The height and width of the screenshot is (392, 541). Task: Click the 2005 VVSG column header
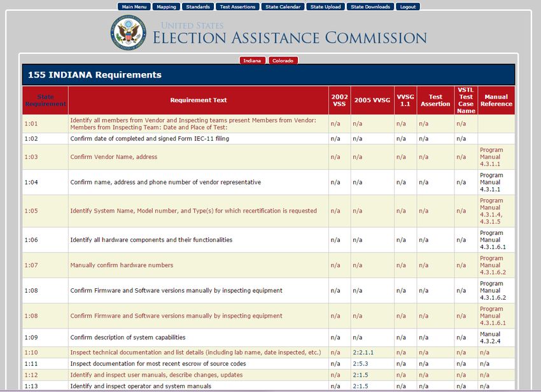(x=372, y=101)
